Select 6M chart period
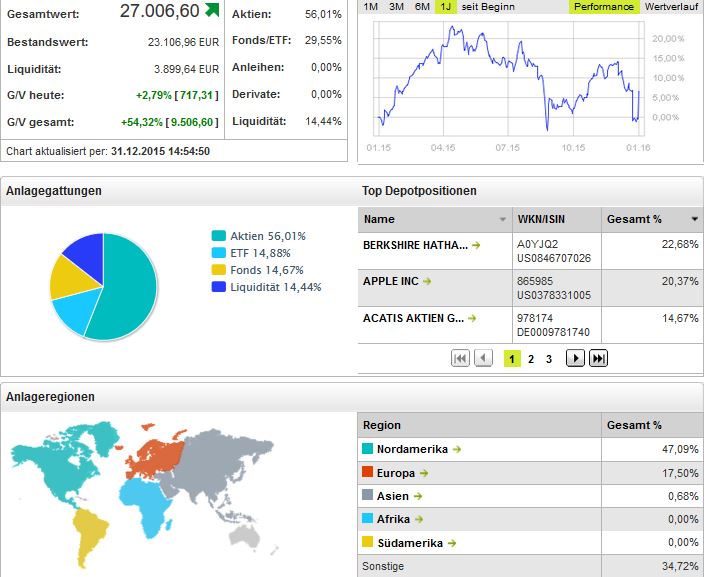The height and width of the screenshot is (577, 706). tap(422, 7)
